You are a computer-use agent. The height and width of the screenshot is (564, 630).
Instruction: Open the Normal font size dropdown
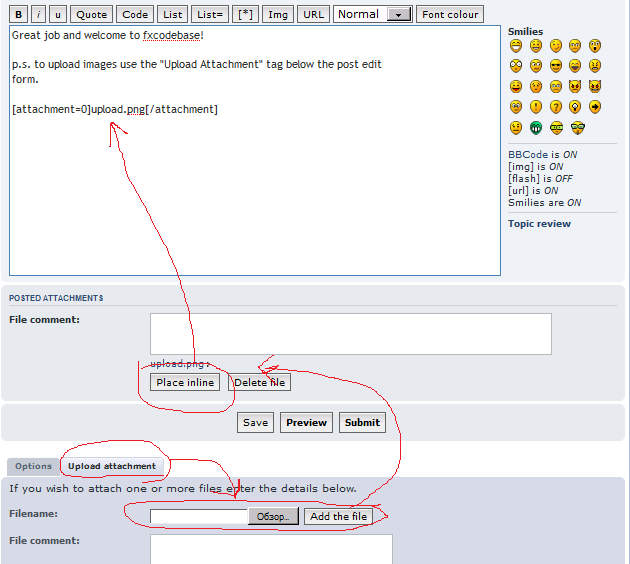[373, 14]
